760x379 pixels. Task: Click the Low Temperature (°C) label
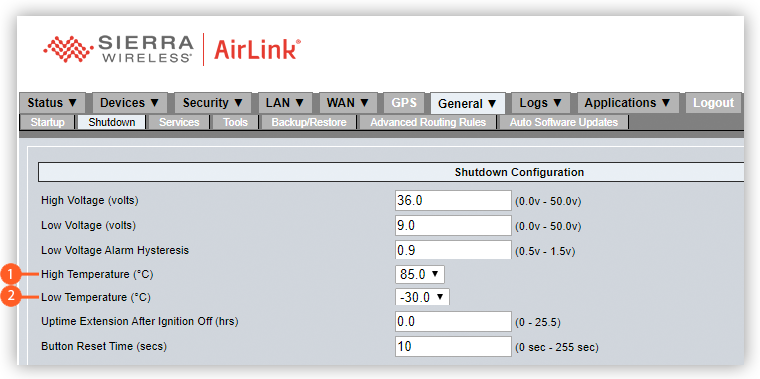click(96, 297)
